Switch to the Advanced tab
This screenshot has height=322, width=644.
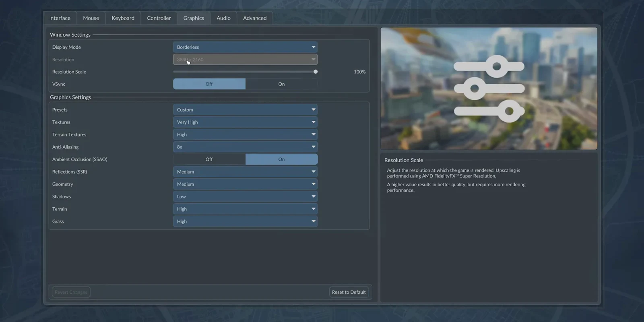255,18
